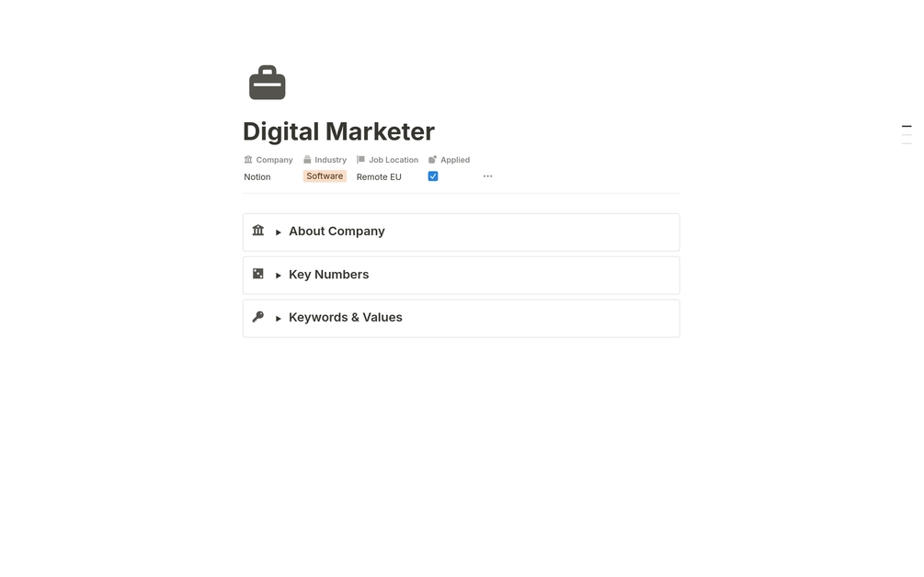Click the Company property label
Screen dimensions: 924x577
275,160
